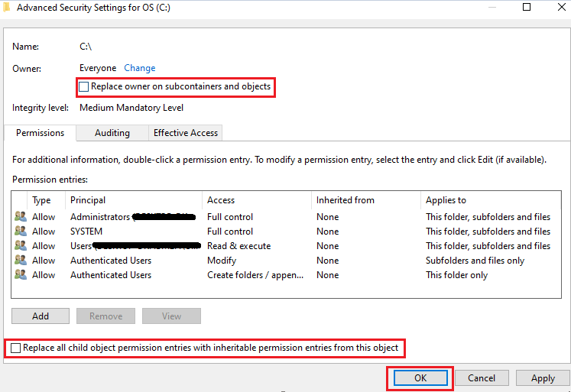Click the group icon of the Users entry
Screen dimensions: 571x392
pos(21,246)
